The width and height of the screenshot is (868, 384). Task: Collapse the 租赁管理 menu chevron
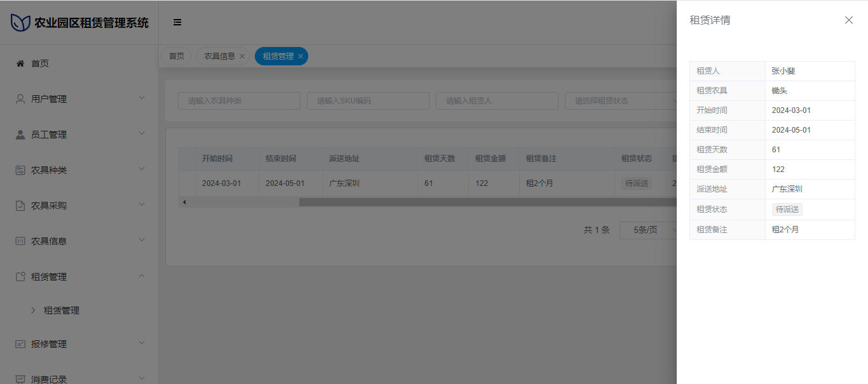(x=142, y=275)
